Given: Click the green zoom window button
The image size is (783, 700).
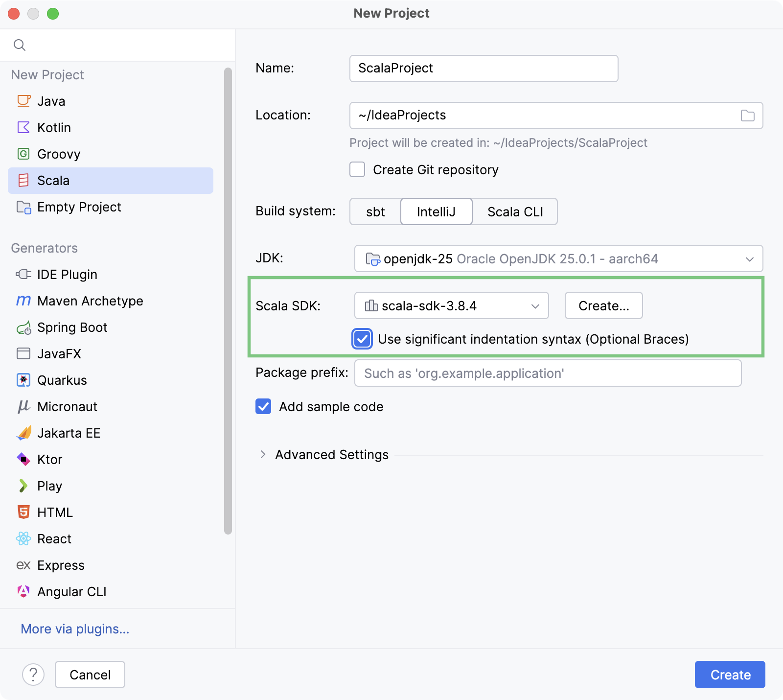Looking at the screenshot, I should [x=53, y=14].
